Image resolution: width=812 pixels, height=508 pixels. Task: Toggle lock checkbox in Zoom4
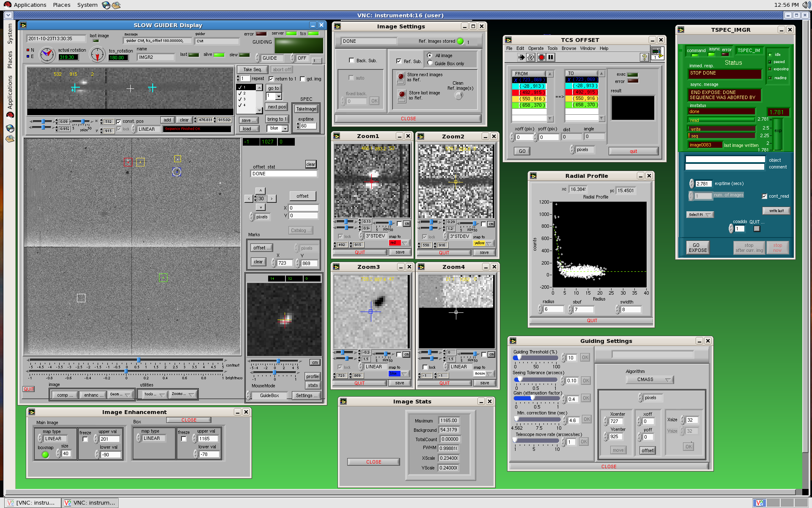425,367
